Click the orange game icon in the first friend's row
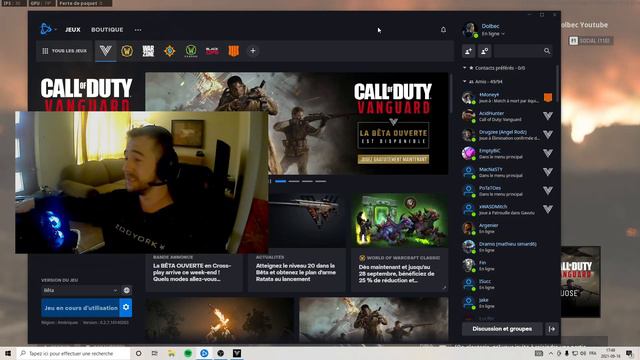 pos(548,97)
